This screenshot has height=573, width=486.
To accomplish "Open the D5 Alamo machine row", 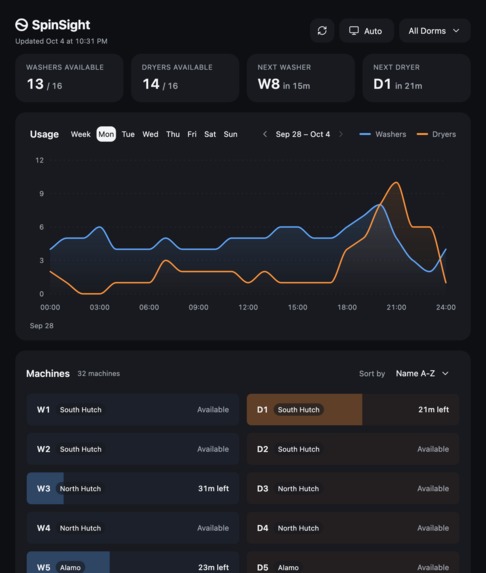I will [x=353, y=562].
